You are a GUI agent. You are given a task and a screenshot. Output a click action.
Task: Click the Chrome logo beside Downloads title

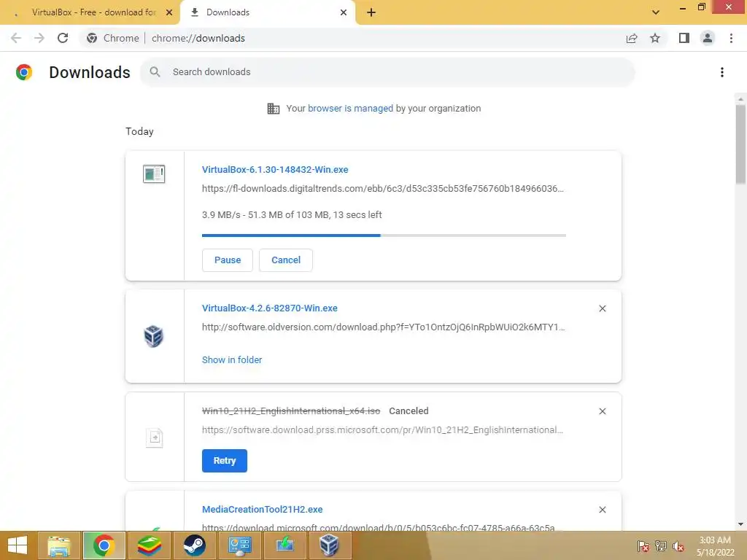click(24, 72)
